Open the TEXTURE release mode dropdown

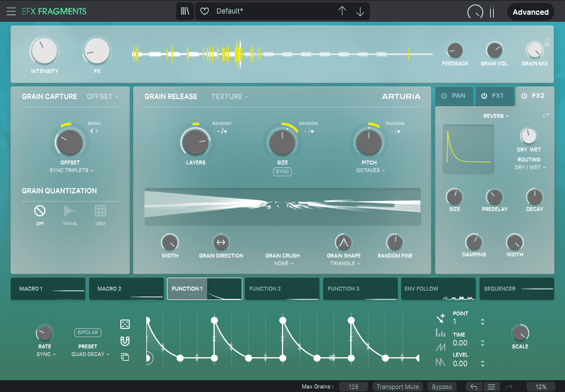[229, 97]
